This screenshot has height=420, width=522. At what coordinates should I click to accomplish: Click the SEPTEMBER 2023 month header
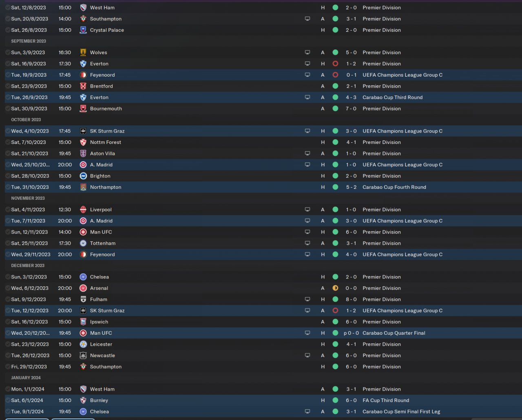click(29, 41)
